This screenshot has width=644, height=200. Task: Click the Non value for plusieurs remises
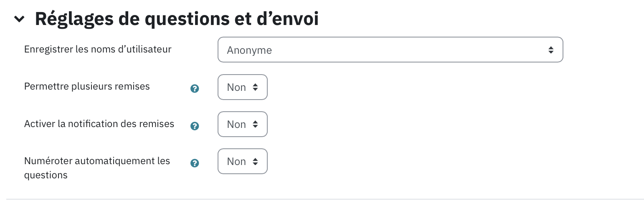click(236, 87)
